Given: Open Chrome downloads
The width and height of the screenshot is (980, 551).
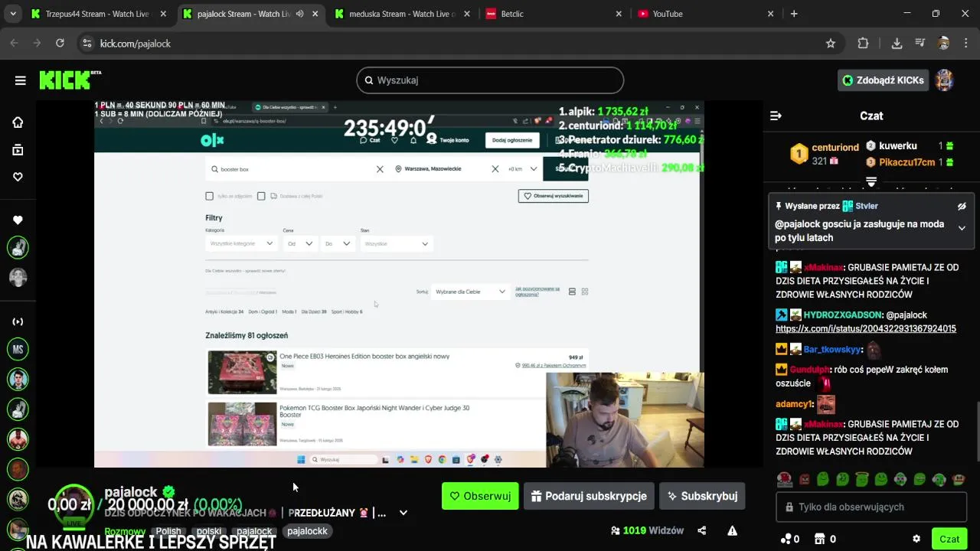Looking at the screenshot, I should [x=897, y=44].
